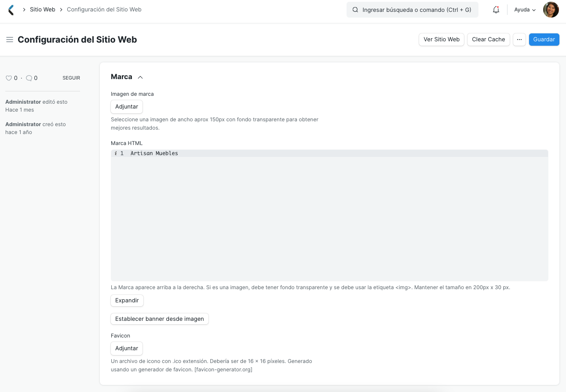Open the Ayuda dropdown menu
The height and width of the screenshot is (392, 566).
(x=524, y=10)
